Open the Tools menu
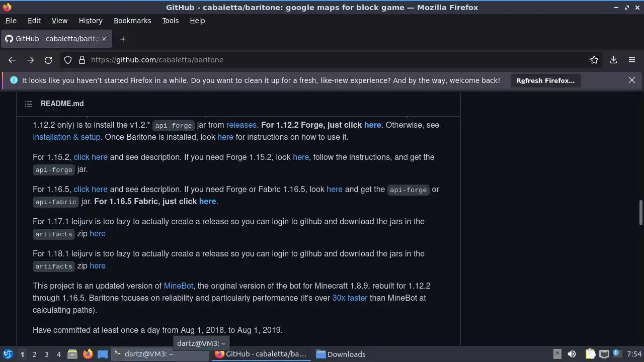 [x=170, y=21]
